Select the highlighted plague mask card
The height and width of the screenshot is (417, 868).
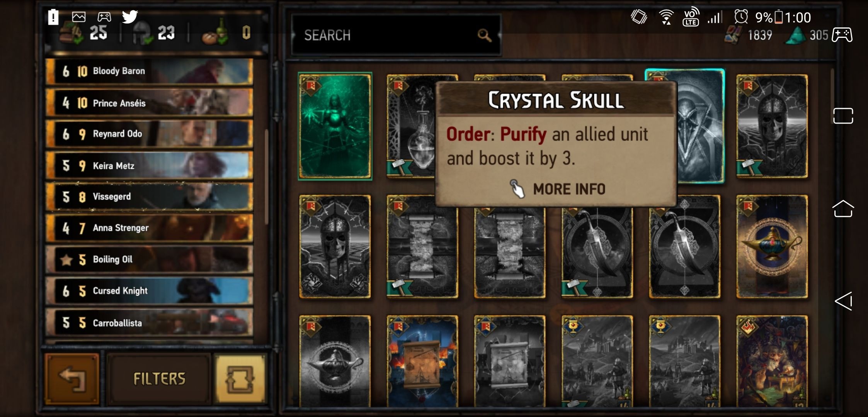(x=700, y=126)
